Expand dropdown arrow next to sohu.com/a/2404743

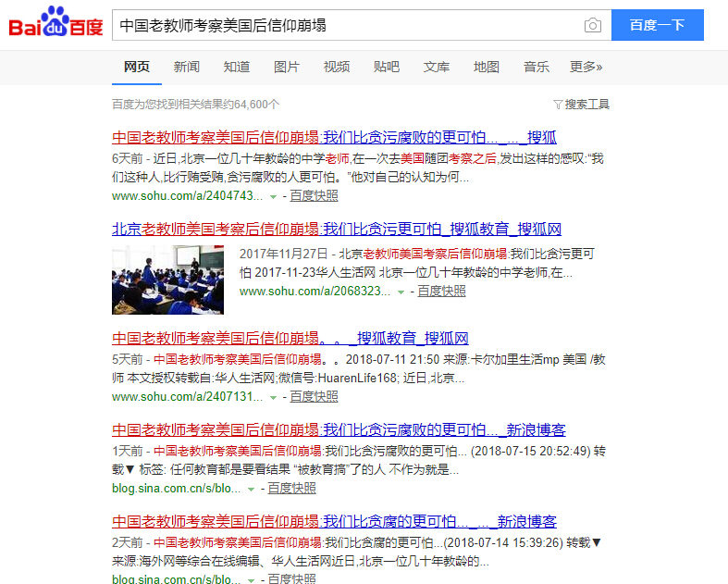point(274,197)
